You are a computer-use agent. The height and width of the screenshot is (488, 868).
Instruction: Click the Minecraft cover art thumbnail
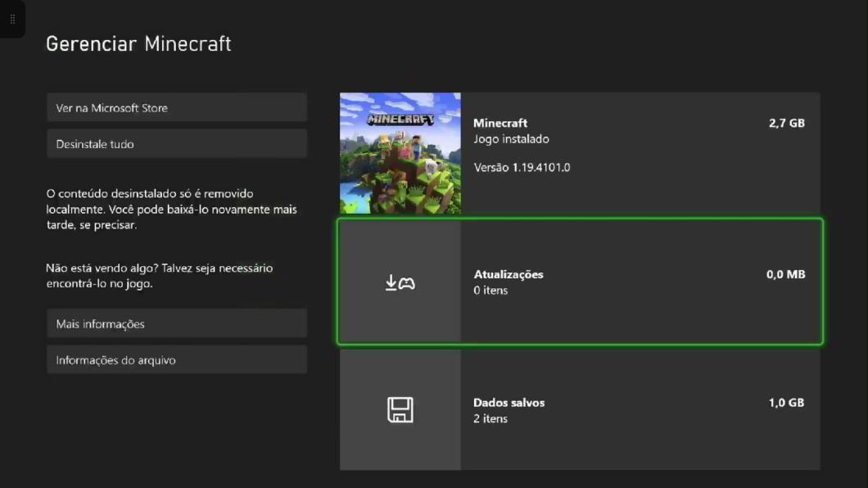point(400,153)
